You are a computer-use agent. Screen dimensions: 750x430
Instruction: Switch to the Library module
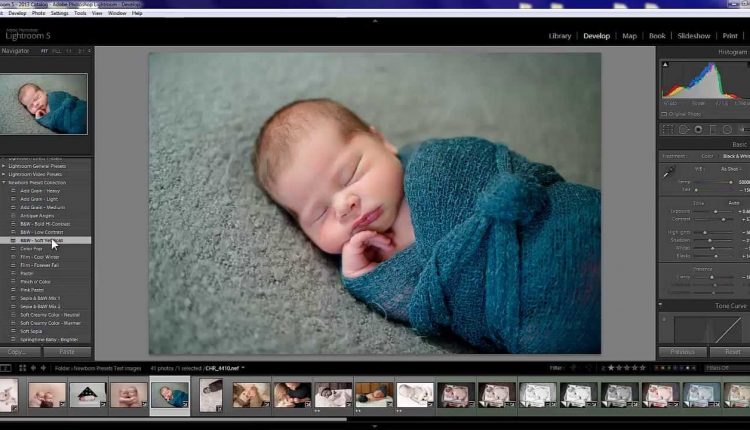(560, 36)
